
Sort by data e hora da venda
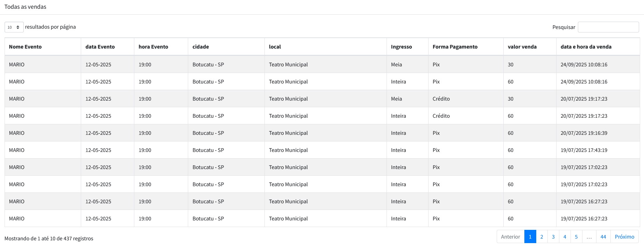click(x=586, y=47)
